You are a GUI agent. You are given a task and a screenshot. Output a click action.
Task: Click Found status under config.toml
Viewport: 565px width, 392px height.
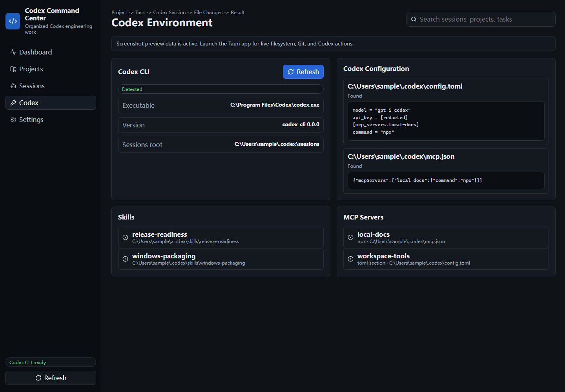pyautogui.click(x=355, y=96)
